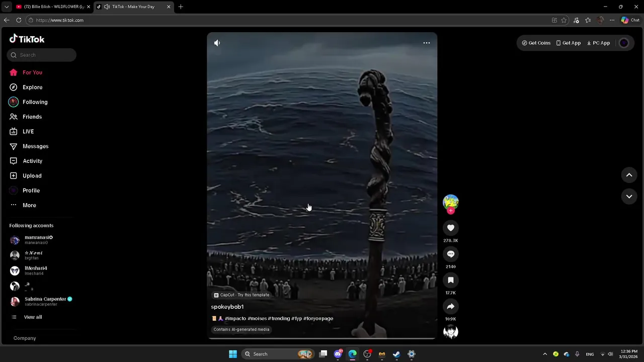Image resolution: width=644 pixels, height=362 pixels.
Task: Save the video with the bookmark icon
Action: (x=451, y=280)
